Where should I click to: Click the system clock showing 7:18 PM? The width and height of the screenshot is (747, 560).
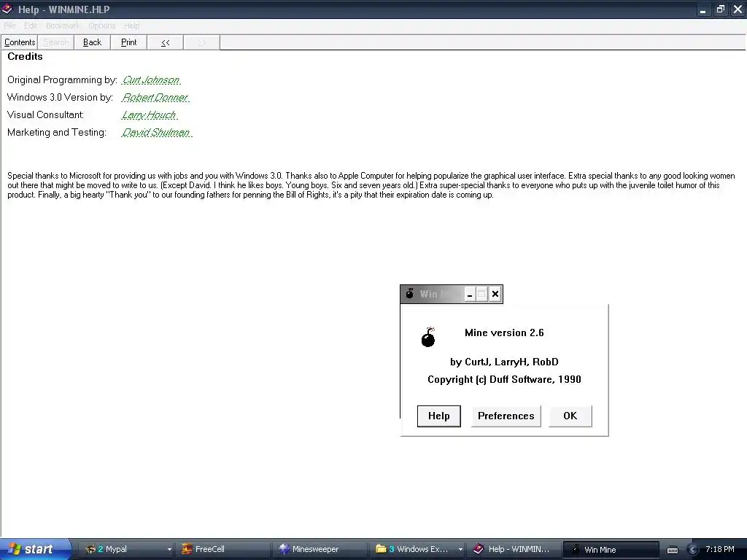point(720,549)
